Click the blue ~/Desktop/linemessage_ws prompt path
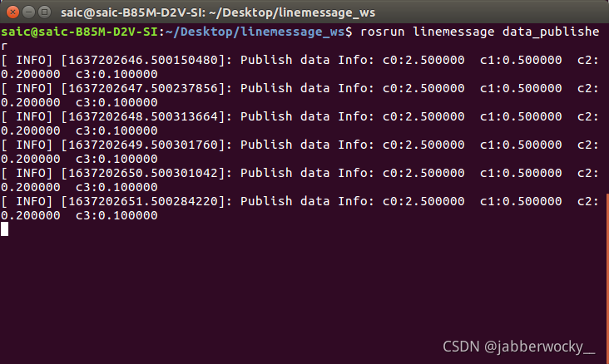The image size is (609, 364). tap(255, 32)
